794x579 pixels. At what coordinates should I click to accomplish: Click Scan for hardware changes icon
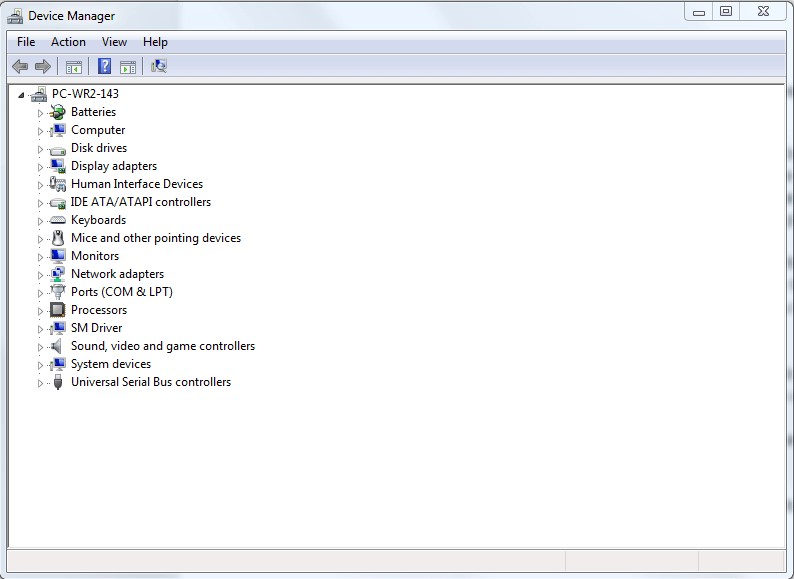tap(158, 66)
